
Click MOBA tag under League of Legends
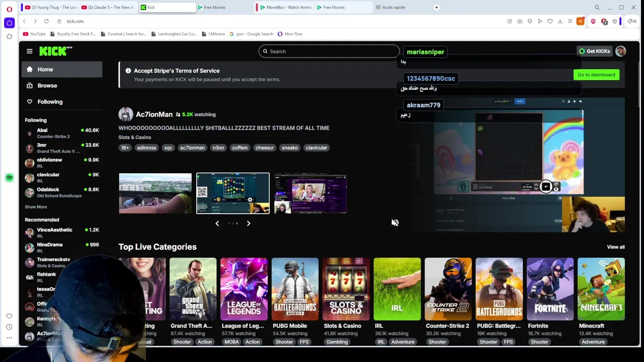point(231,342)
